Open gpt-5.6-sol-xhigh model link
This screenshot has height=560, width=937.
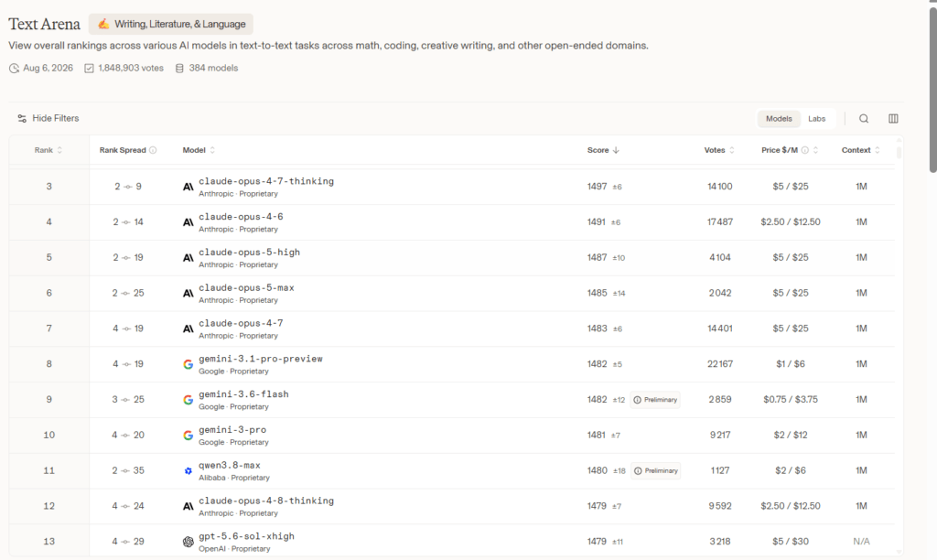[246, 536]
